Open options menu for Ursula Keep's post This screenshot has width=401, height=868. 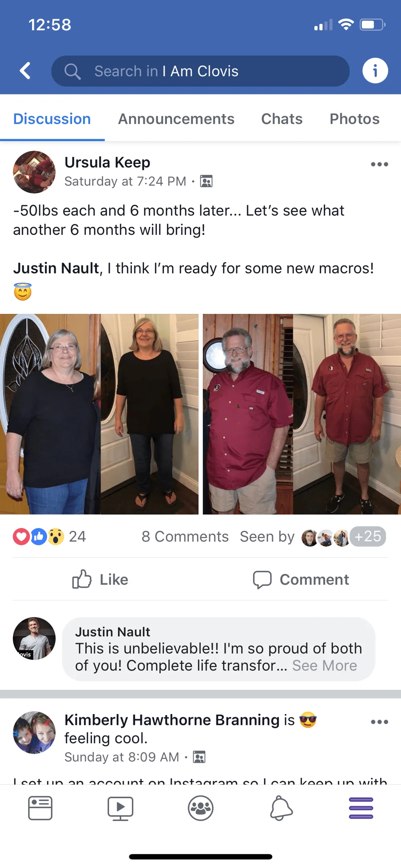tap(379, 164)
